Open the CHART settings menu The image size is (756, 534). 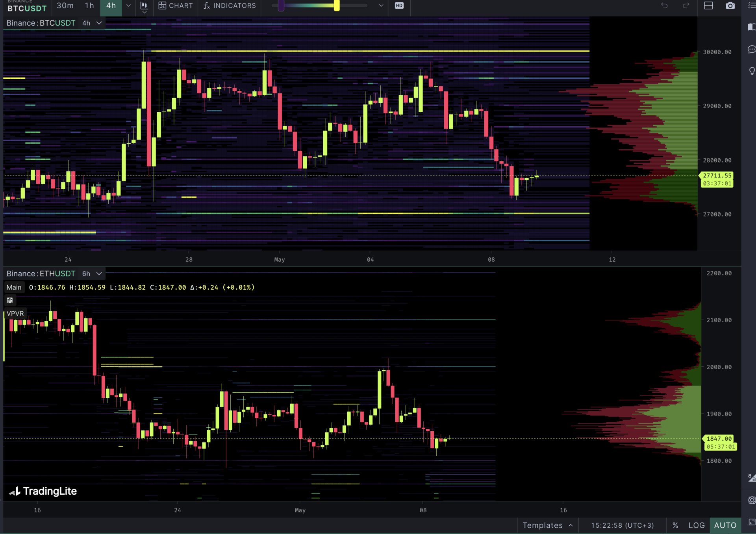[x=176, y=6]
